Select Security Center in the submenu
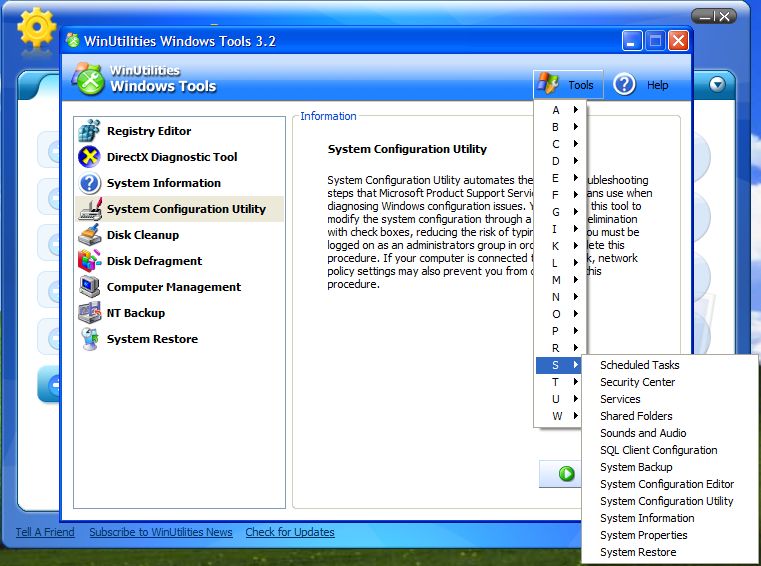Image resolution: width=761 pixels, height=566 pixels. tap(637, 382)
